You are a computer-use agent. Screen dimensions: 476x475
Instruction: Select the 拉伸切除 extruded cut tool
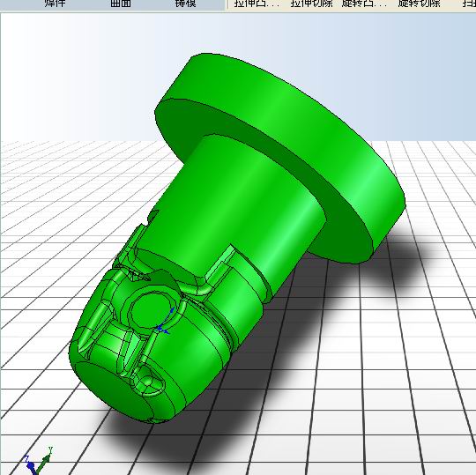point(311,4)
